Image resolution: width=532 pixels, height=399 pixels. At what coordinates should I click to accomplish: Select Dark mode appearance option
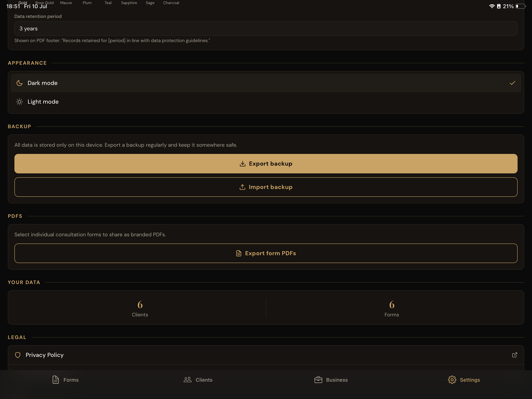(266, 83)
